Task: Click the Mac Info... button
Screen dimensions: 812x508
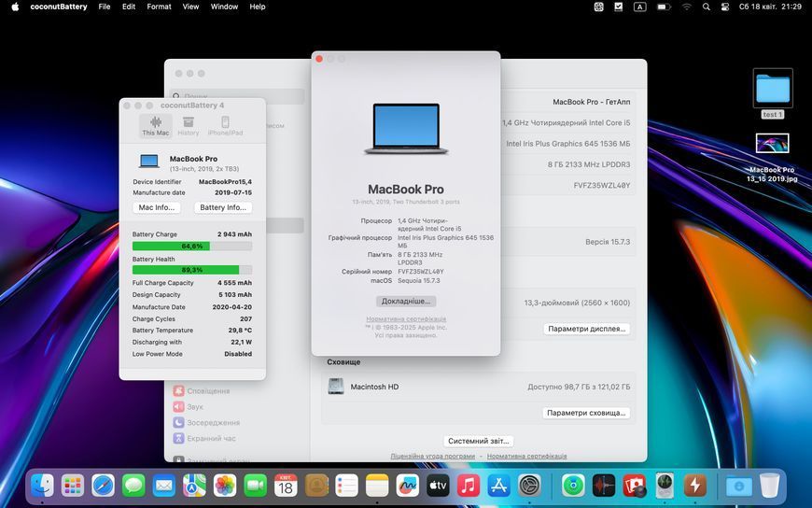Action: point(157,207)
